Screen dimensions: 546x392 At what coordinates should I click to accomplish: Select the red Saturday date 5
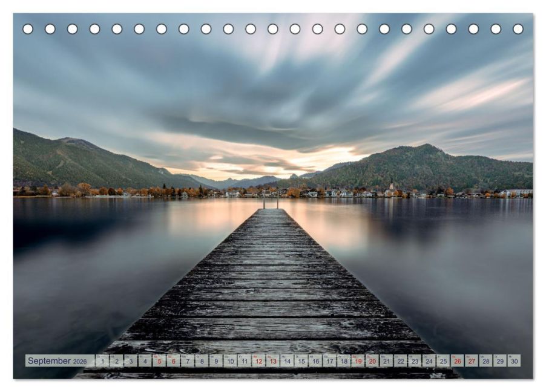[159, 361]
